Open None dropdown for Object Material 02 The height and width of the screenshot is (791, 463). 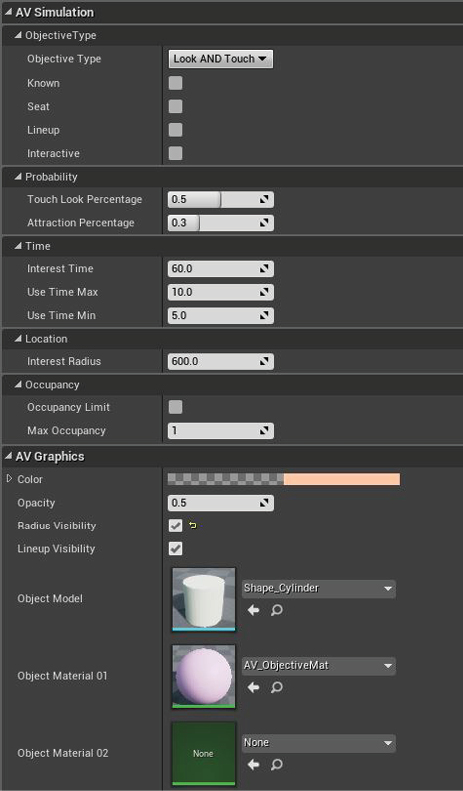click(319, 743)
